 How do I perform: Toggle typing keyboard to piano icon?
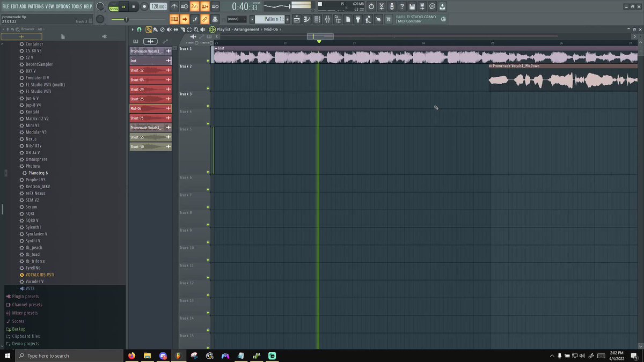pyautogui.click(x=174, y=19)
